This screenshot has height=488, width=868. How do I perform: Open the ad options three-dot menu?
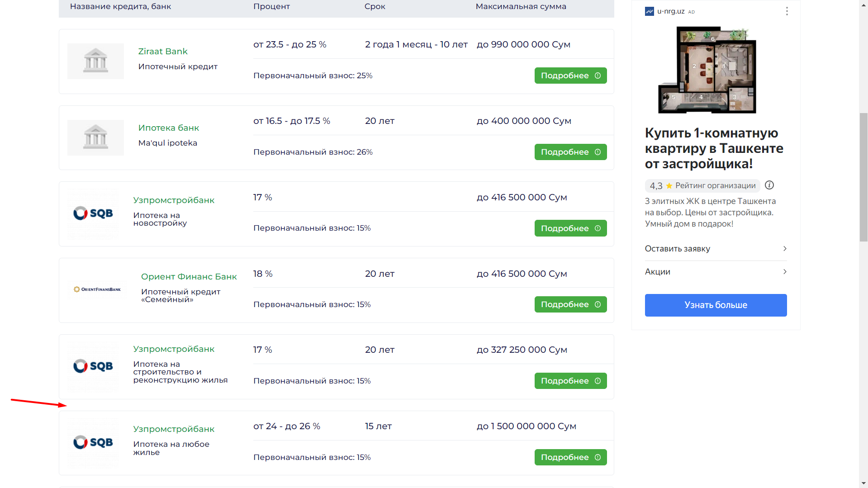point(787,11)
